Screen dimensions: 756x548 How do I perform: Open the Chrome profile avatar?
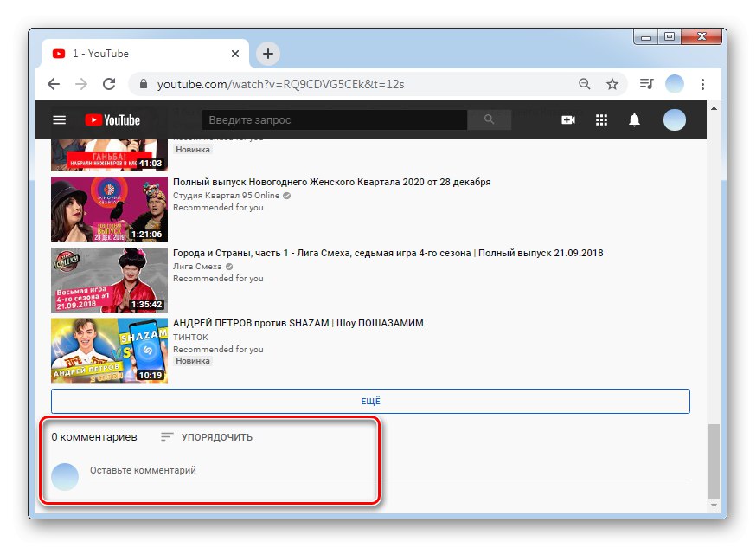pos(675,84)
